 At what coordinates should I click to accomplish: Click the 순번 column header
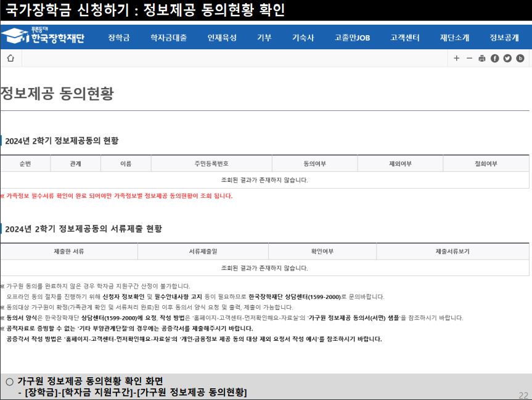[x=25, y=163]
